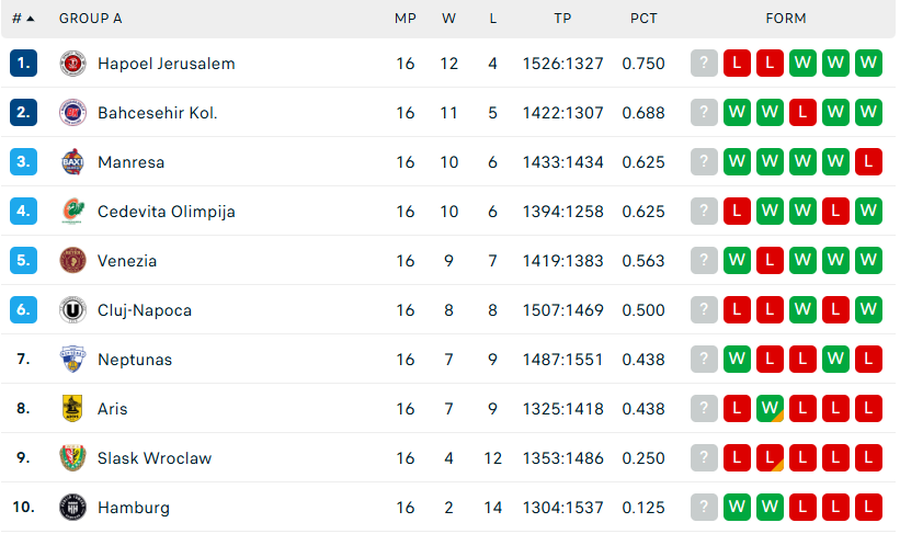
Task: Click the Hapoel Jerusalem team logo
Action: (x=73, y=63)
